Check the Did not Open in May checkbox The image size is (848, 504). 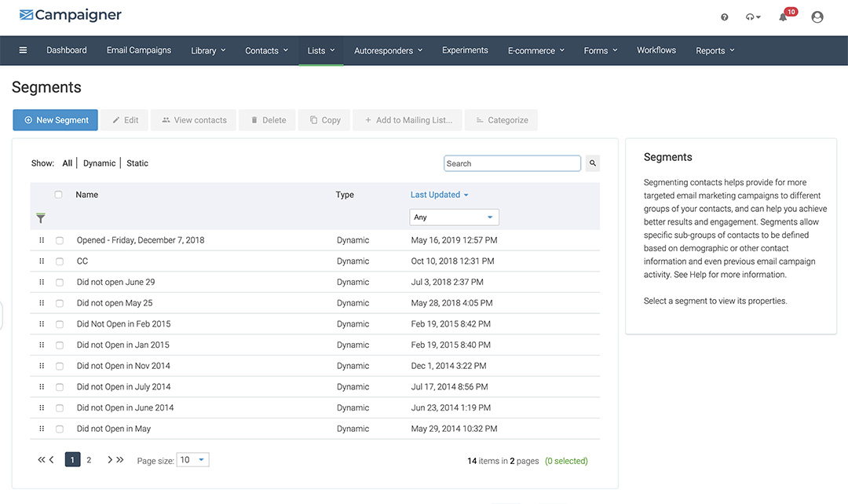pos(60,429)
